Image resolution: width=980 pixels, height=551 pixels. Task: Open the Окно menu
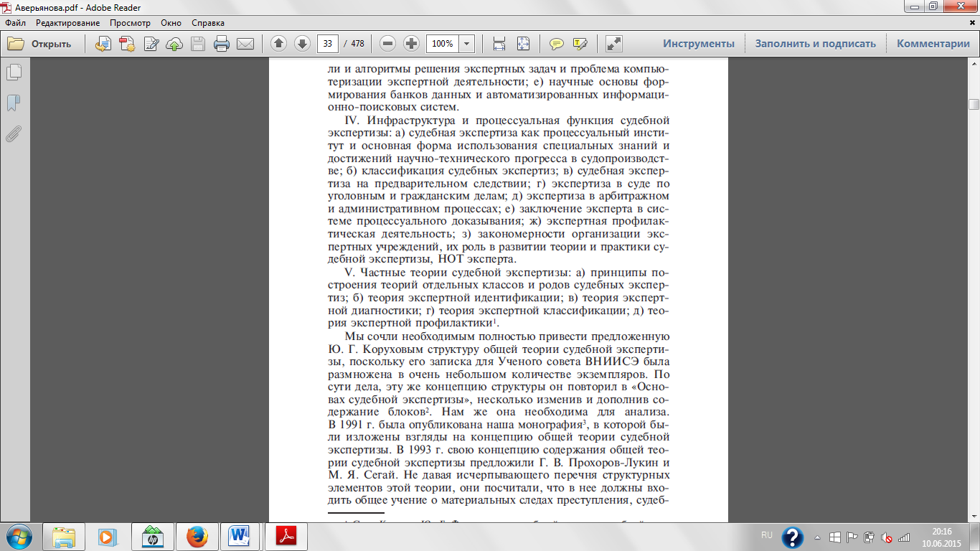tap(171, 23)
